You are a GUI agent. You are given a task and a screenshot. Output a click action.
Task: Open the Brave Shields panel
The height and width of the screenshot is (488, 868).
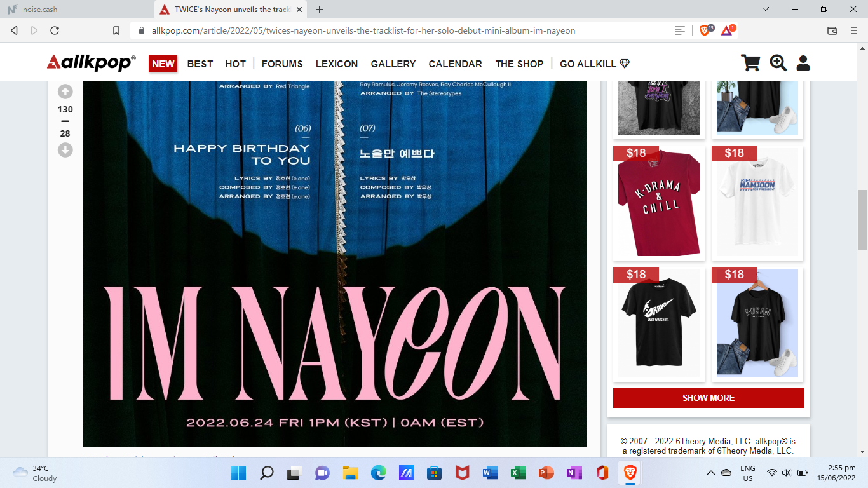pos(705,30)
